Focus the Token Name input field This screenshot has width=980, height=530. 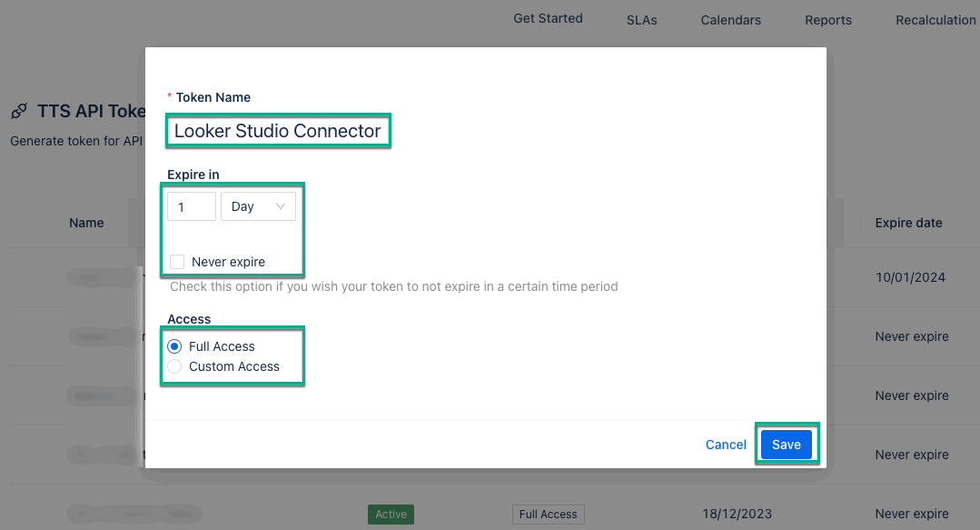tap(278, 131)
